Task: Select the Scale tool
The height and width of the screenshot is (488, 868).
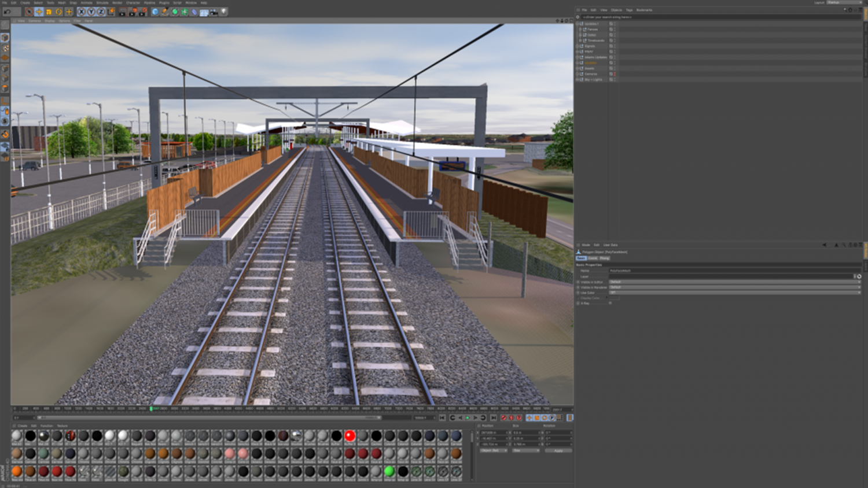Action: point(49,11)
